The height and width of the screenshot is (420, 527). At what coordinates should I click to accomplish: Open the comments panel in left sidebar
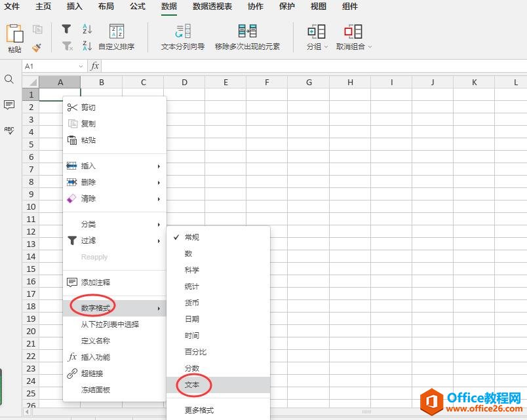(x=9, y=105)
